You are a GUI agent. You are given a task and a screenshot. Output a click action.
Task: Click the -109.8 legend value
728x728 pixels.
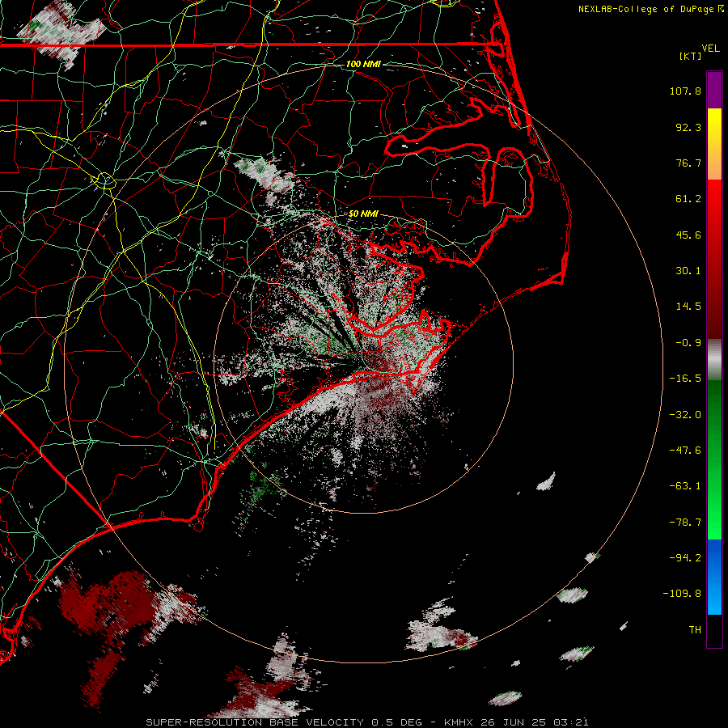coord(682,594)
